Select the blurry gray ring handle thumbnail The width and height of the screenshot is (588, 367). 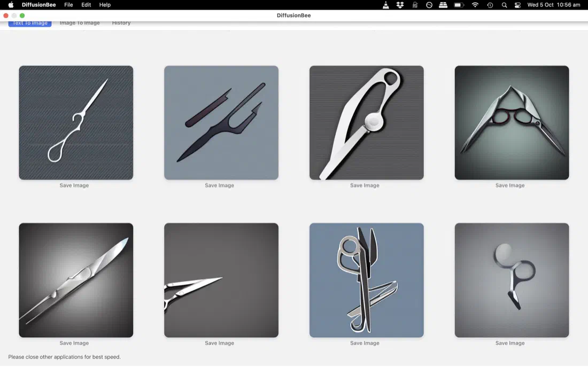click(x=512, y=280)
